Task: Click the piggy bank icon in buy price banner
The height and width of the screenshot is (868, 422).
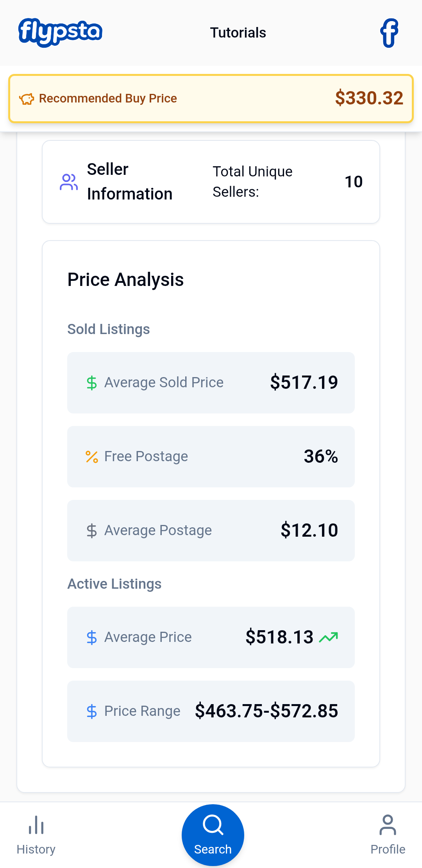Action: point(27,99)
